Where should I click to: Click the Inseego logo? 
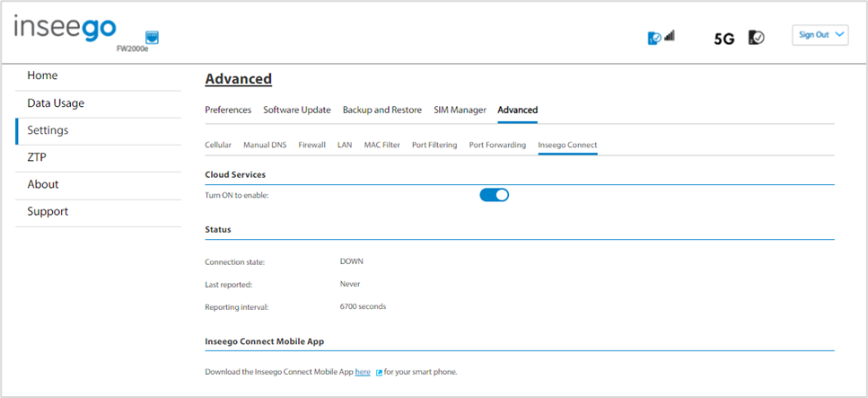66,29
